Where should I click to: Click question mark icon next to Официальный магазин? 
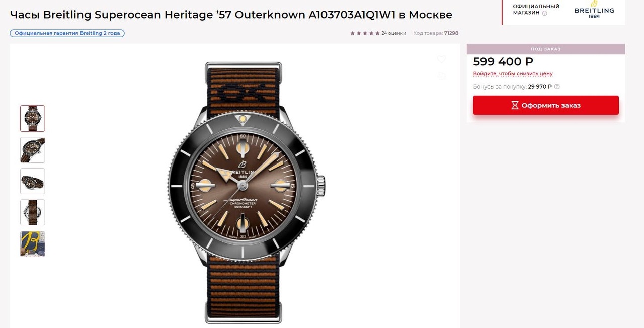tap(544, 14)
